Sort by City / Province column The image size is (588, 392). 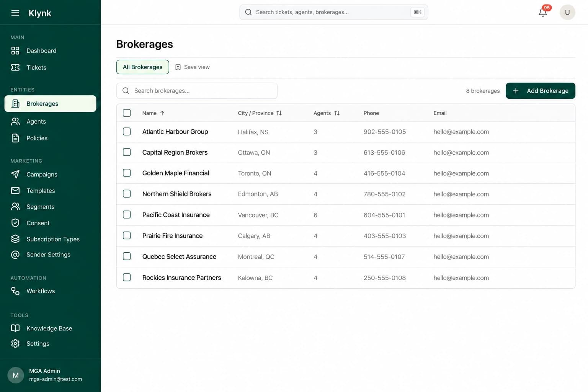coord(260,113)
